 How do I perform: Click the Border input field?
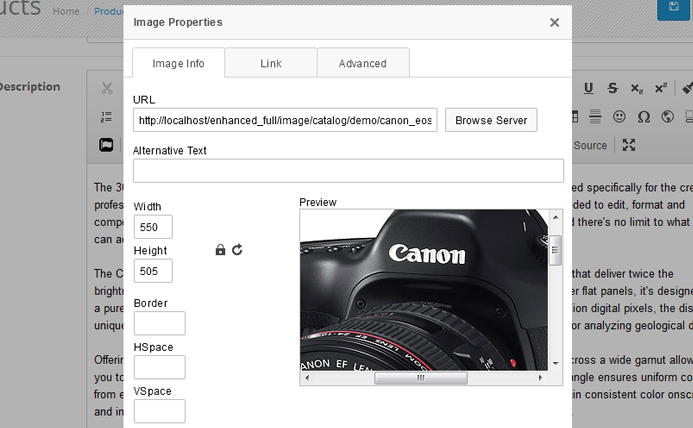(160, 323)
